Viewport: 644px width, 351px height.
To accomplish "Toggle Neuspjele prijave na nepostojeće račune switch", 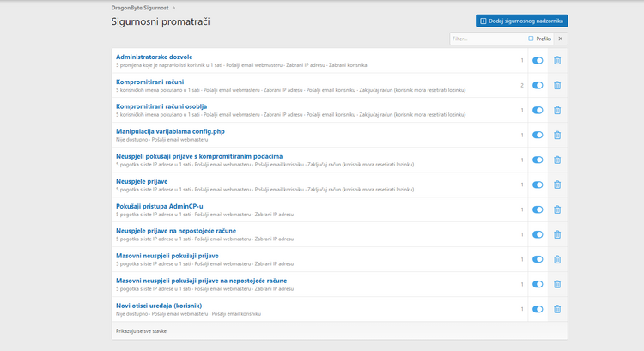I will point(538,235).
